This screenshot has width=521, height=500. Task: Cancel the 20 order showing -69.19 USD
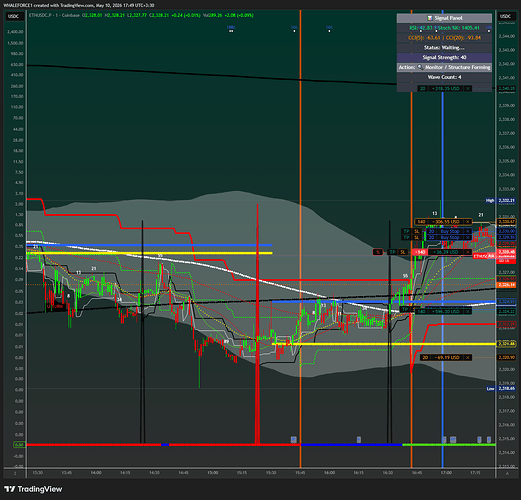468,357
